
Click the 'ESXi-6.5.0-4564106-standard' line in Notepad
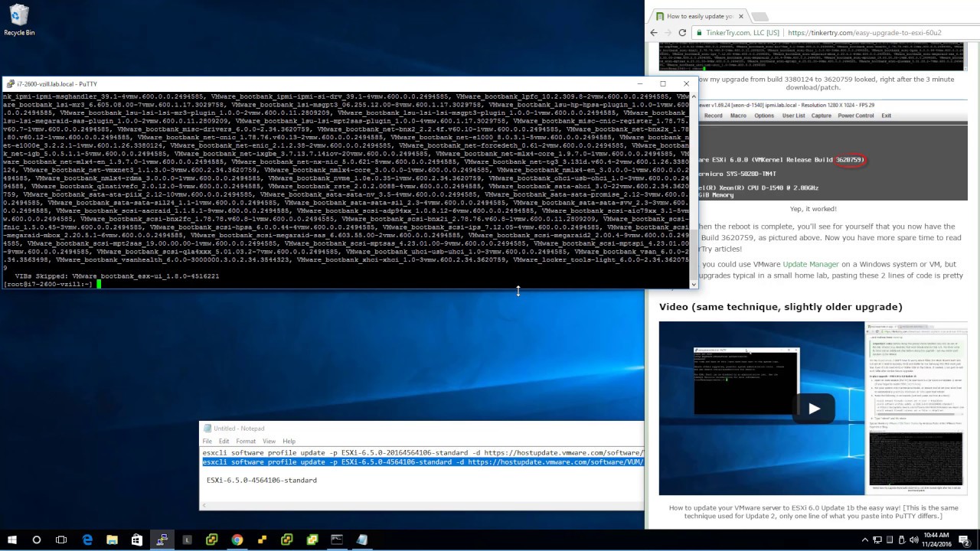click(x=262, y=480)
